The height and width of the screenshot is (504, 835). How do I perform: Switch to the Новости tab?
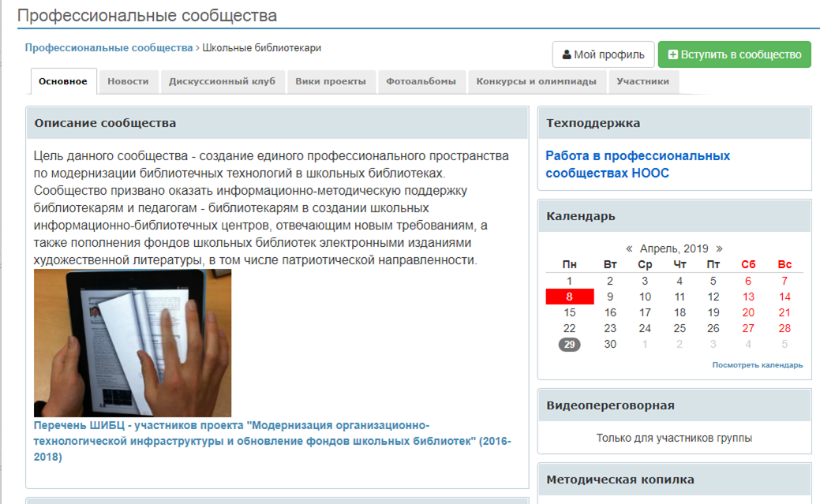pos(128,81)
